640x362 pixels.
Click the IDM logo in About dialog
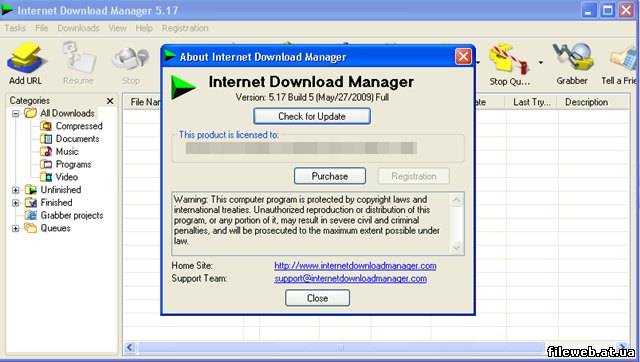coord(183,87)
